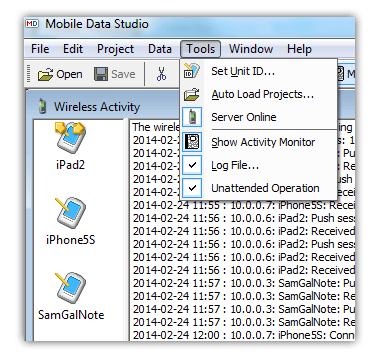Click the Auto Load Projects folder icon
Viewport: 370px width, 360px height.
tap(192, 95)
